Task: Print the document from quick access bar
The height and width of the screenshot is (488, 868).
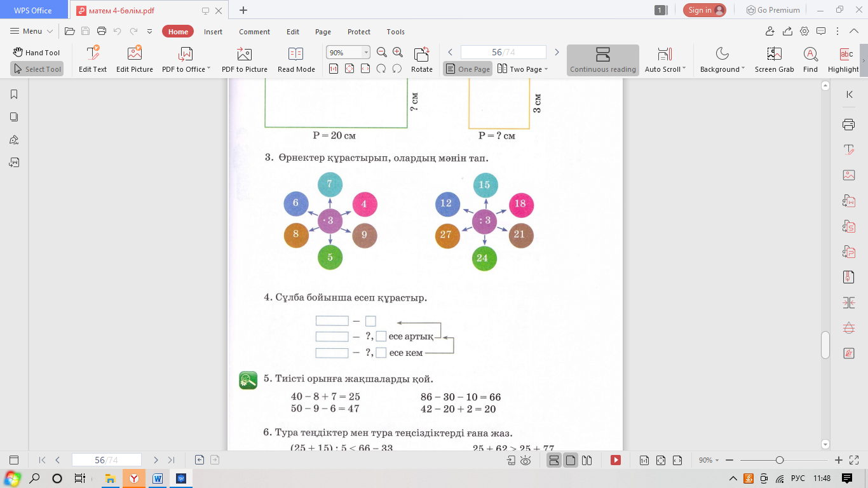Action: click(x=102, y=31)
